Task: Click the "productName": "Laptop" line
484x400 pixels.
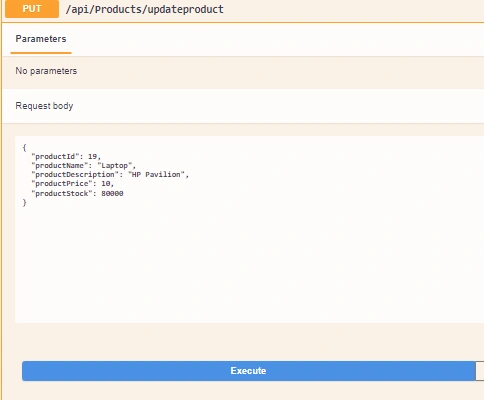Action: pyautogui.click(x=84, y=165)
